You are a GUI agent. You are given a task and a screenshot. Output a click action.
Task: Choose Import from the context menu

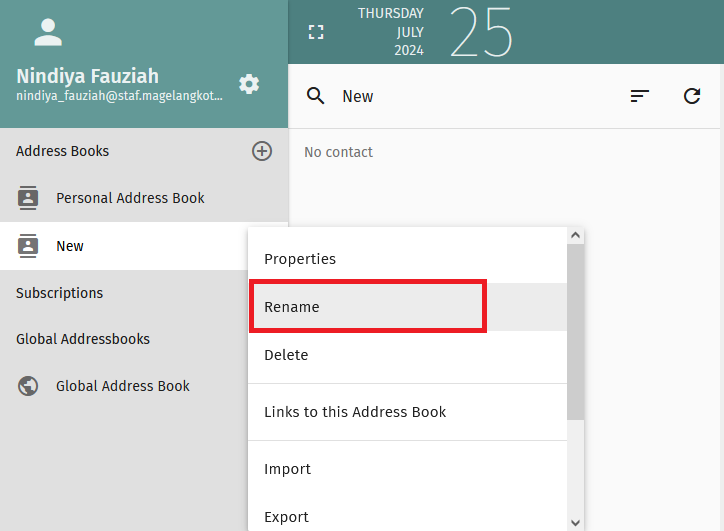(287, 469)
